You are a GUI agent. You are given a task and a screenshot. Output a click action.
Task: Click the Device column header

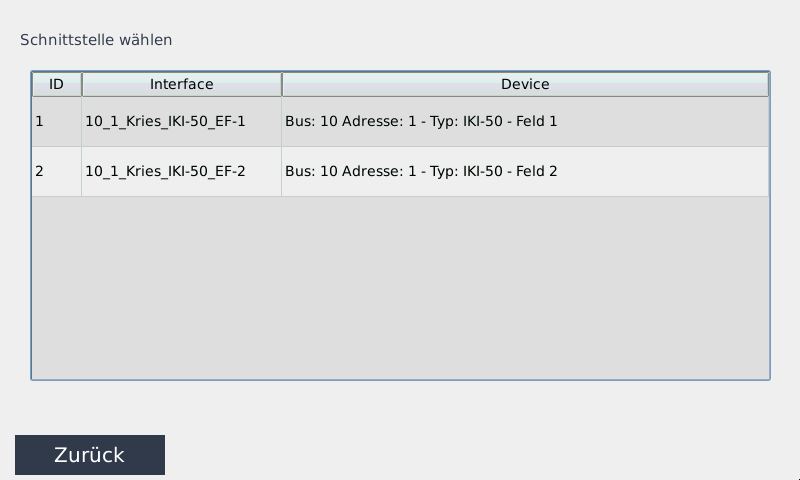coord(525,84)
